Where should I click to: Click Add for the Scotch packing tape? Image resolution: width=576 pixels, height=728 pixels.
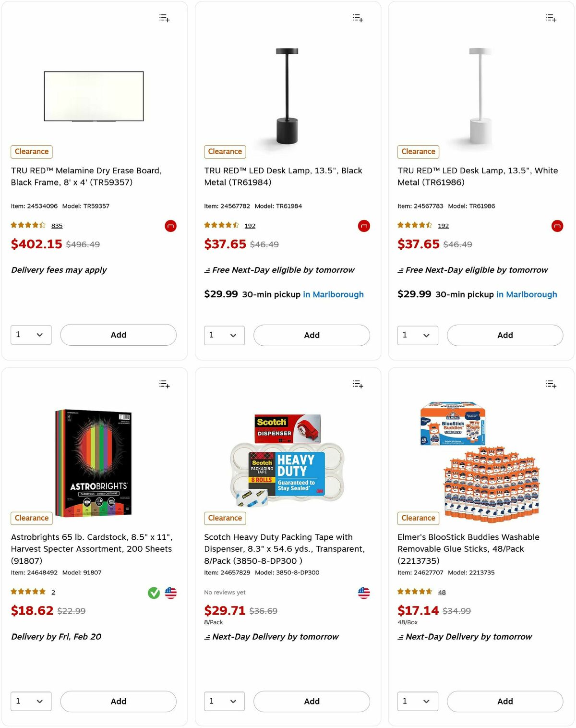(311, 701)
